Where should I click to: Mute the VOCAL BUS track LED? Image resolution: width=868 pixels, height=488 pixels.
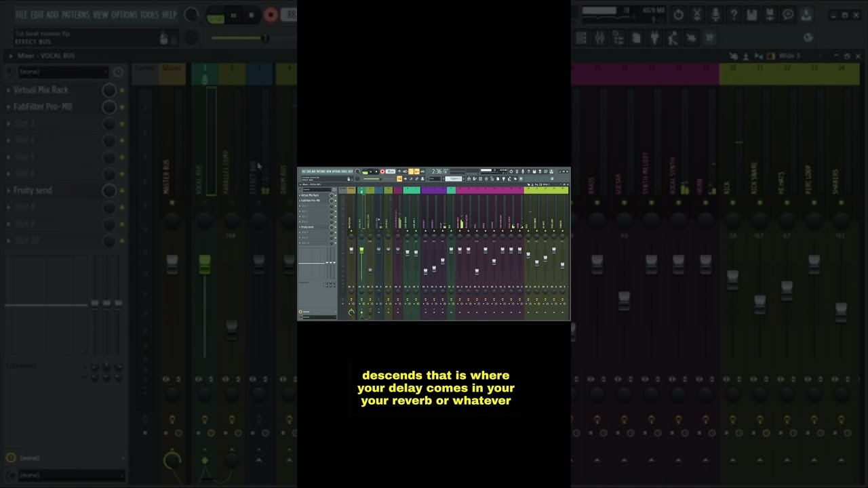361,231
